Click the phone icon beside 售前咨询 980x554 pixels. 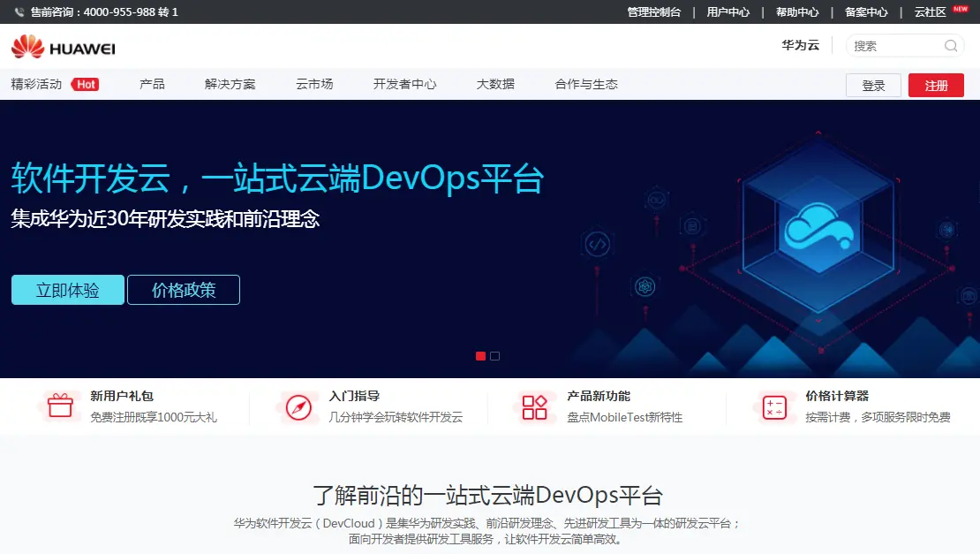pos(19,11)
